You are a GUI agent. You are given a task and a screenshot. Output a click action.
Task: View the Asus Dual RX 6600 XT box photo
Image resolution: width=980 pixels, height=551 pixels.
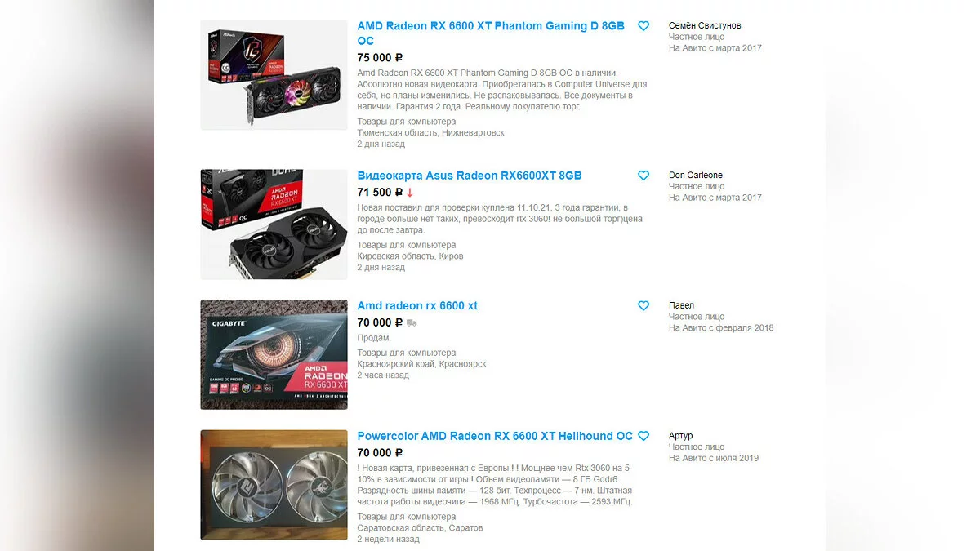pos(274,224)
